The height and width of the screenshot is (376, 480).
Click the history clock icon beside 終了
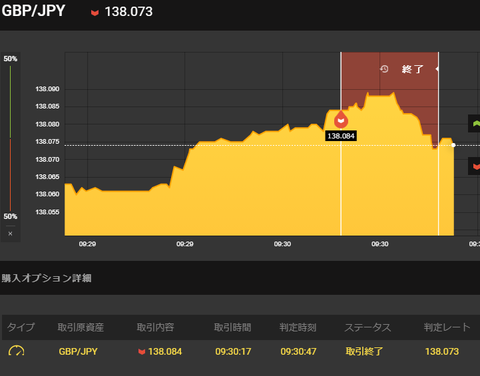384,69
